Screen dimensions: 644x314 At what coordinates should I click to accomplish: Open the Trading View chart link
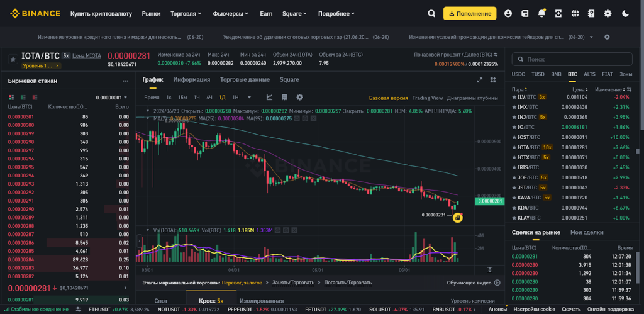428,98
